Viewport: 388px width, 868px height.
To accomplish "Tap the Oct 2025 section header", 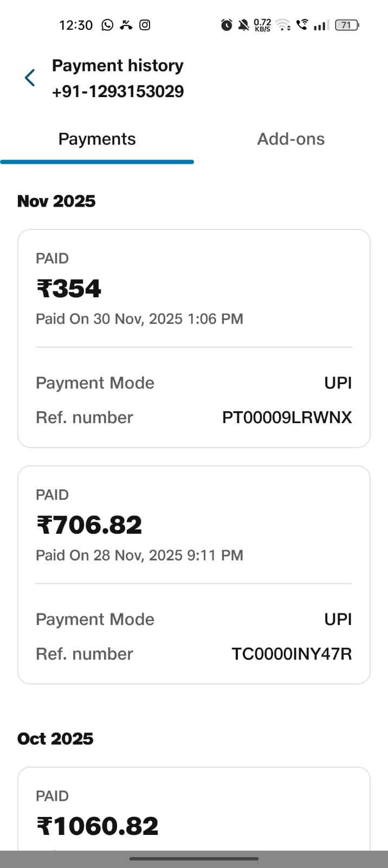I will (x=55, y=739).
